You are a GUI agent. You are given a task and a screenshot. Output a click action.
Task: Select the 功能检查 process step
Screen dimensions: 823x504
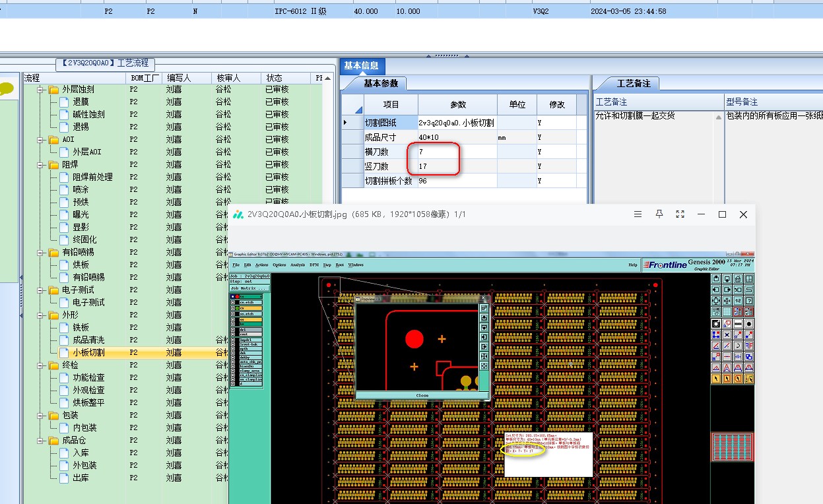coord(88,378)
